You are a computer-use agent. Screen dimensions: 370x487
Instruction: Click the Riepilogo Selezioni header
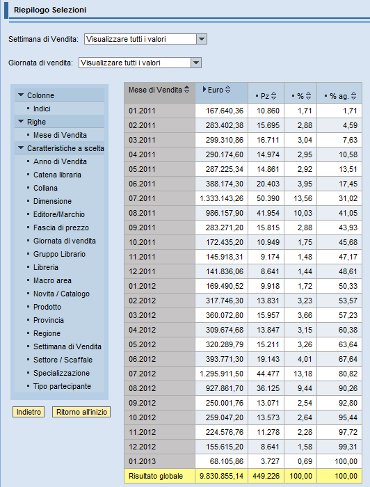(x=50, y=10)
